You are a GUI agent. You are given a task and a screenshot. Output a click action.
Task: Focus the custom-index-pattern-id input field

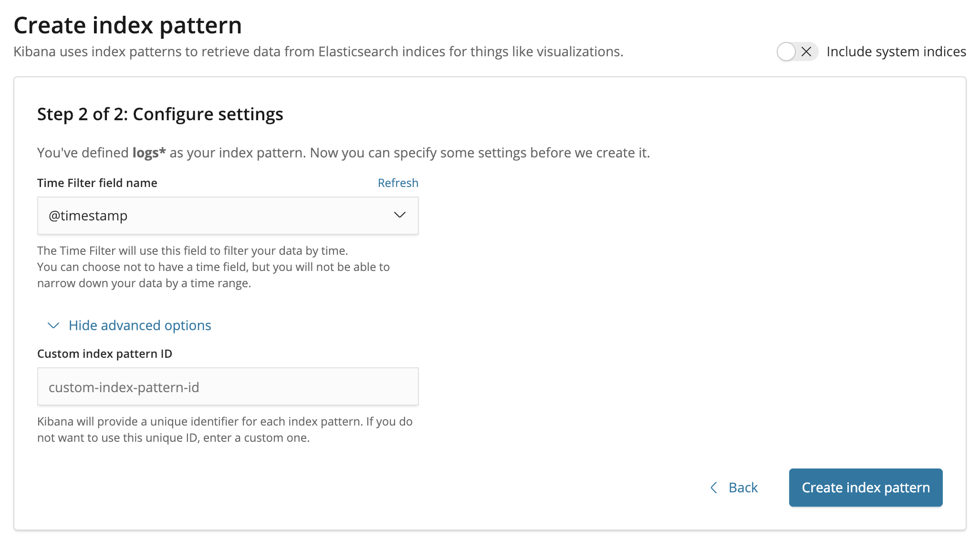point(228,387)
